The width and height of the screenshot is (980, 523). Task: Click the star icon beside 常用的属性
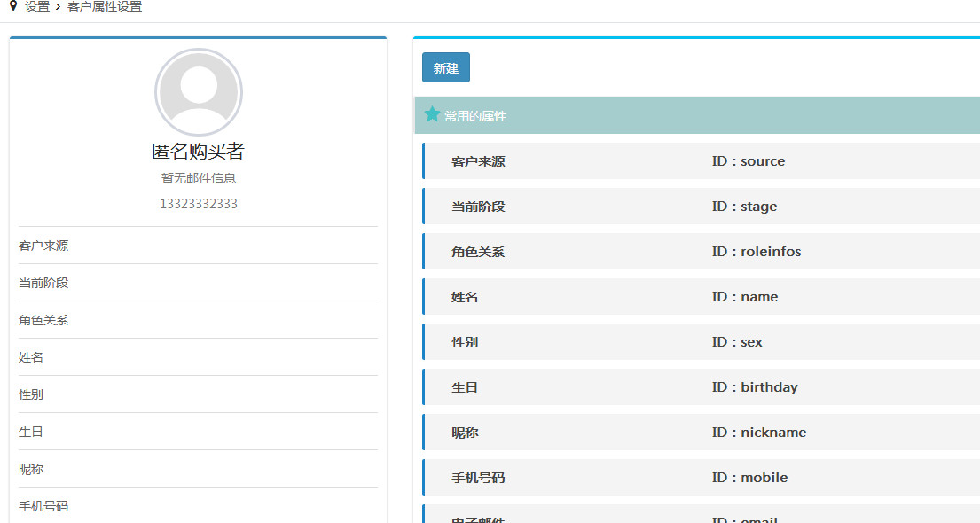[432, 114]
